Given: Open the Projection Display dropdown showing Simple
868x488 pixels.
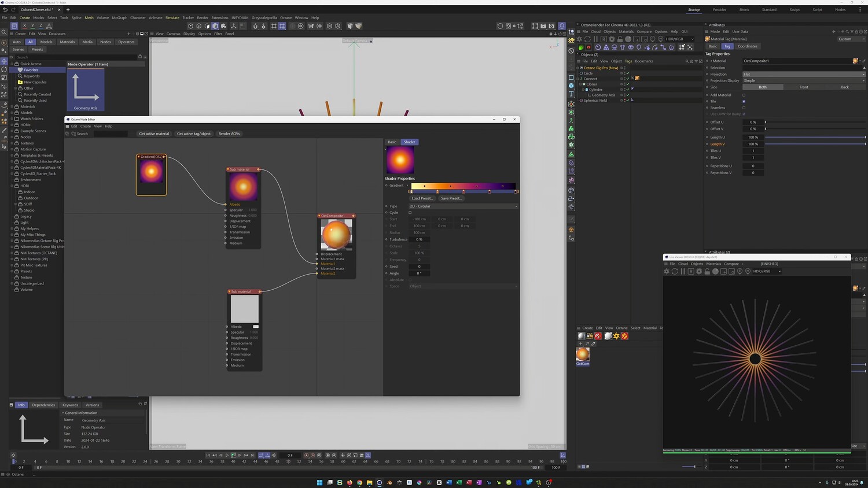Looking at the screenshot, I should tap(804, 80).
